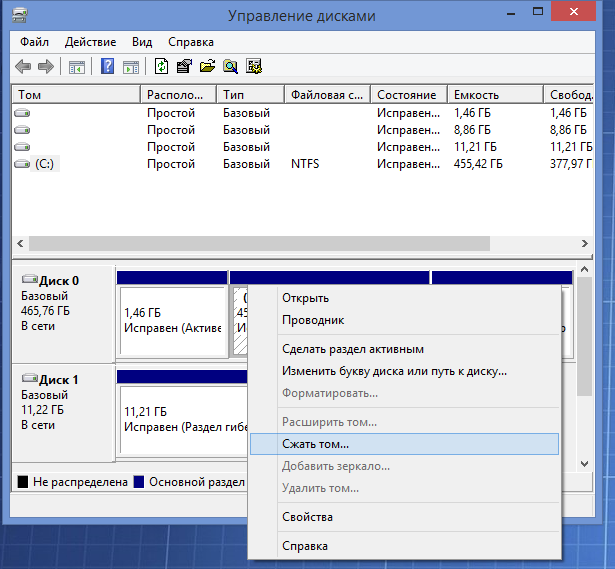Open the Вид menu
Viewport: 615px width, 569px height.
coord(142,42)
